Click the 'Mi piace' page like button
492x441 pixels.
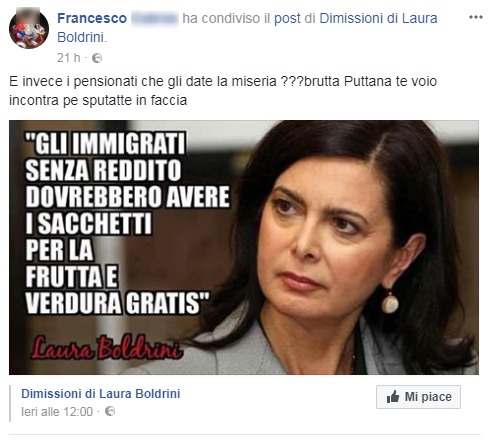tap(418, 397)
